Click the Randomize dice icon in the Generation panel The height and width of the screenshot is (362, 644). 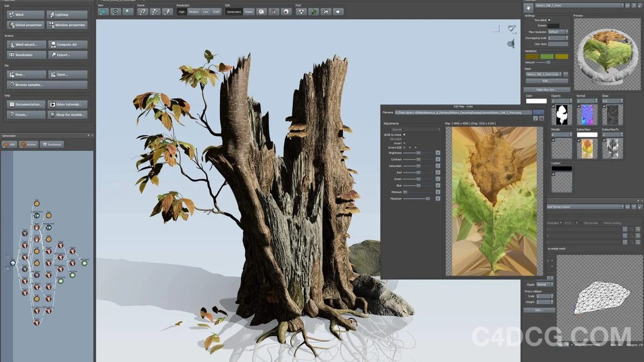click(45, 144)
